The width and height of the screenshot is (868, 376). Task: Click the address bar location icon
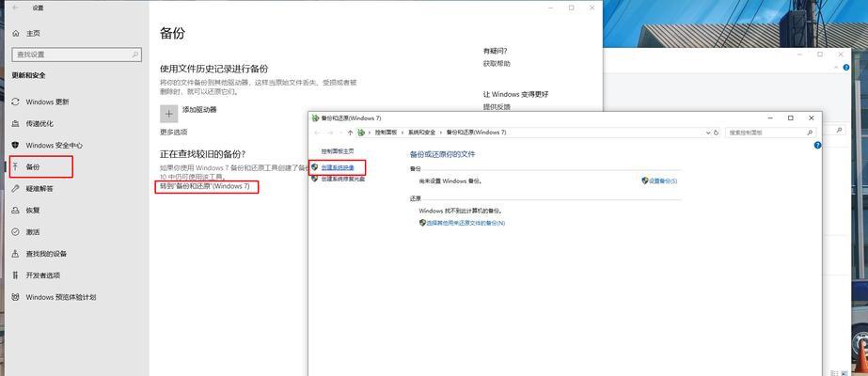[x=362, y=133]
